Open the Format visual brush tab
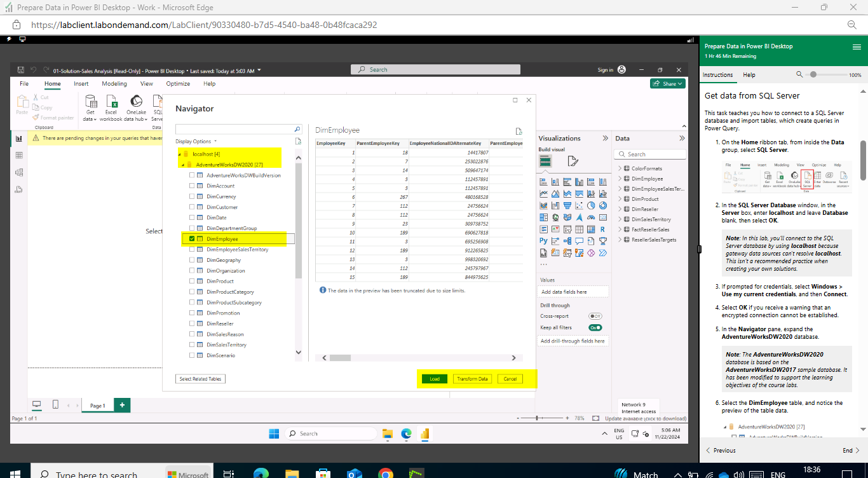The height and width of the screenshot is (478, 868). click(573, 161)
